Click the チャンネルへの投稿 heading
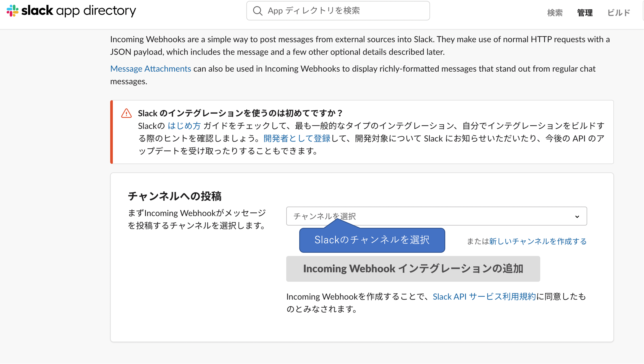Viewport: 644px width, 364px height. point(174,196)
